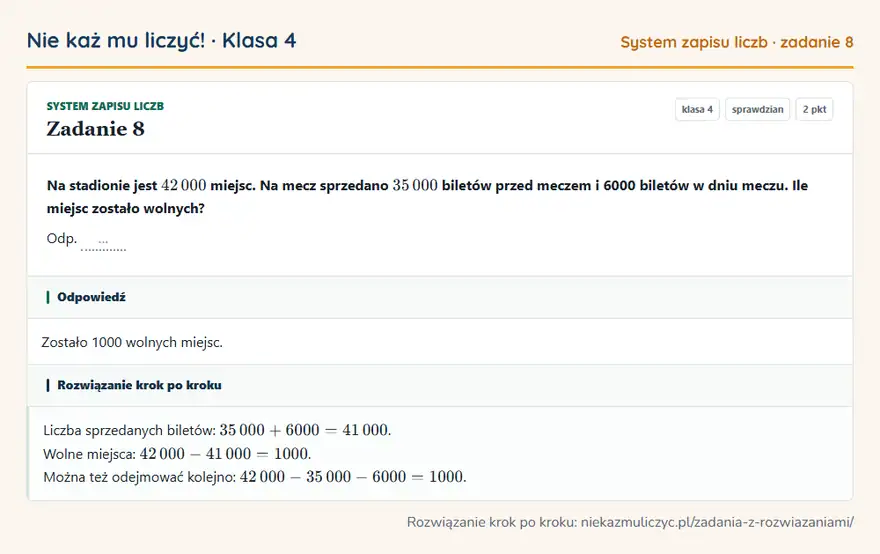Select the 'sprawdzian' tag
This screenshot has width=880, height=554.
(757, 109)
